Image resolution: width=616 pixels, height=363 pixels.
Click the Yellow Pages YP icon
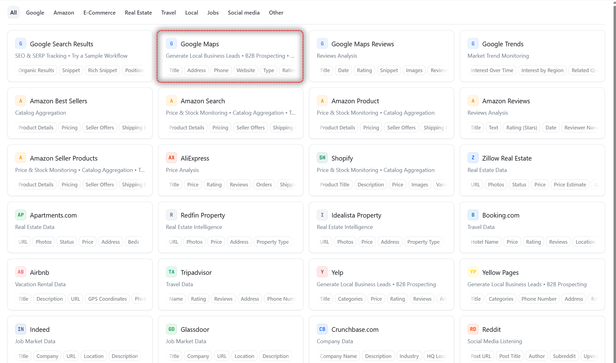(x=473, y=272)
